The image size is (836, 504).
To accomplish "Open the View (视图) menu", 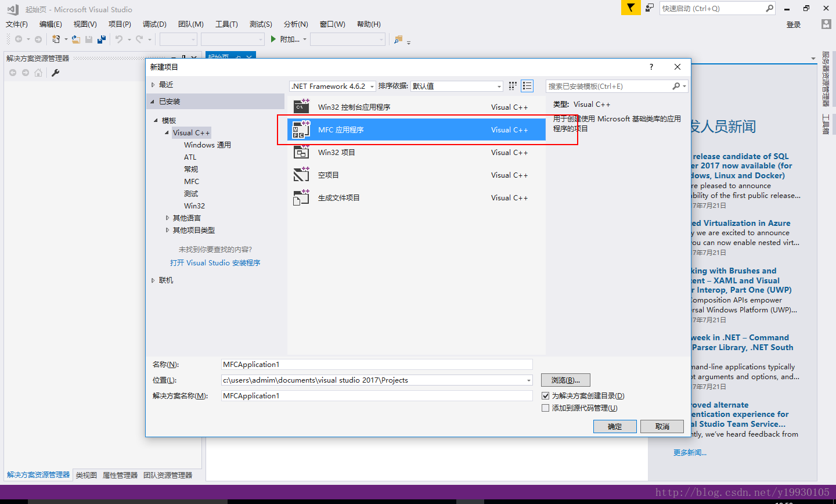I will tap(85, 24).
